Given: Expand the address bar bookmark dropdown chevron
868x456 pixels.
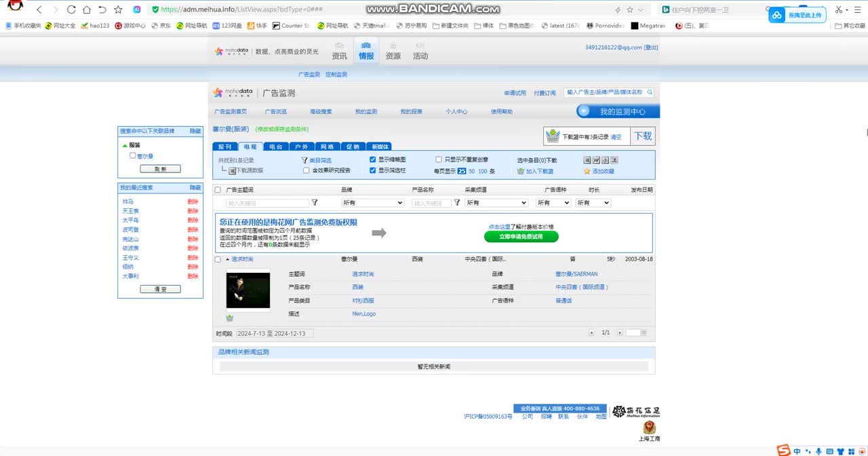Looking at the screenshot, I should tap(640, 9).
